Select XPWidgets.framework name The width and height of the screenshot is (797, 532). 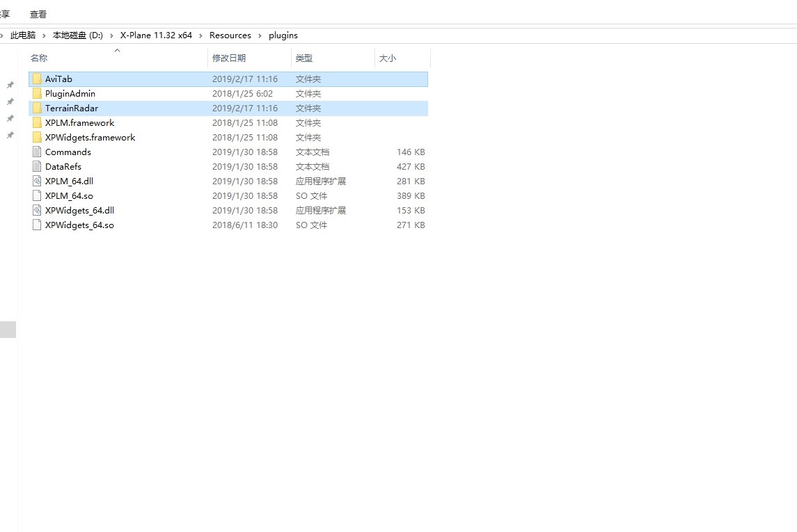tap(90, 138)
